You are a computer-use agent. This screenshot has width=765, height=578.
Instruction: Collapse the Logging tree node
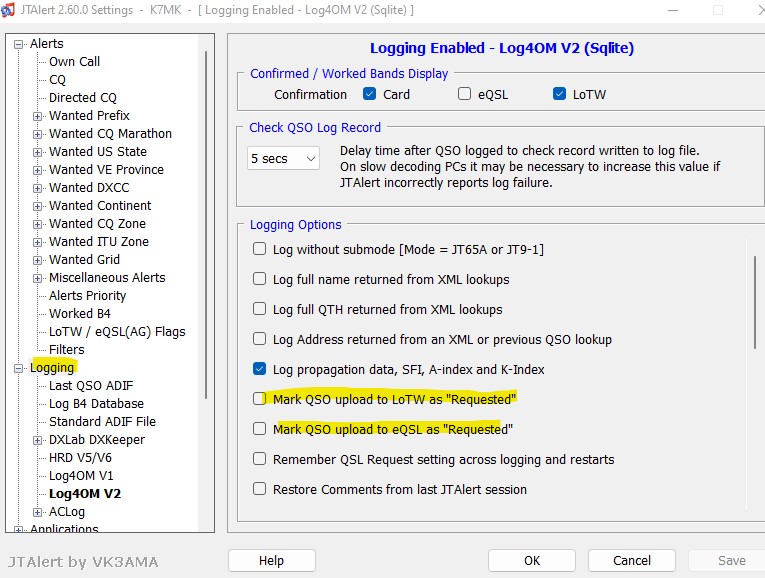(19, 368)
